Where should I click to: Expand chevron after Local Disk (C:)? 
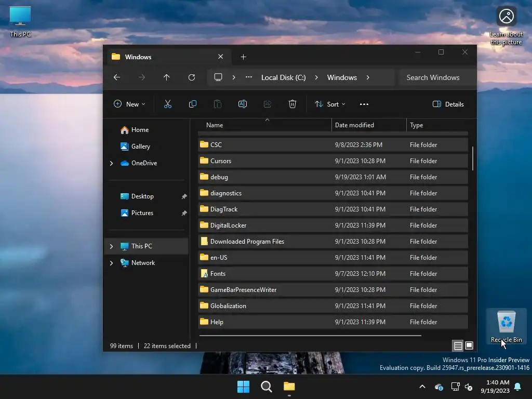coord(316,77)
